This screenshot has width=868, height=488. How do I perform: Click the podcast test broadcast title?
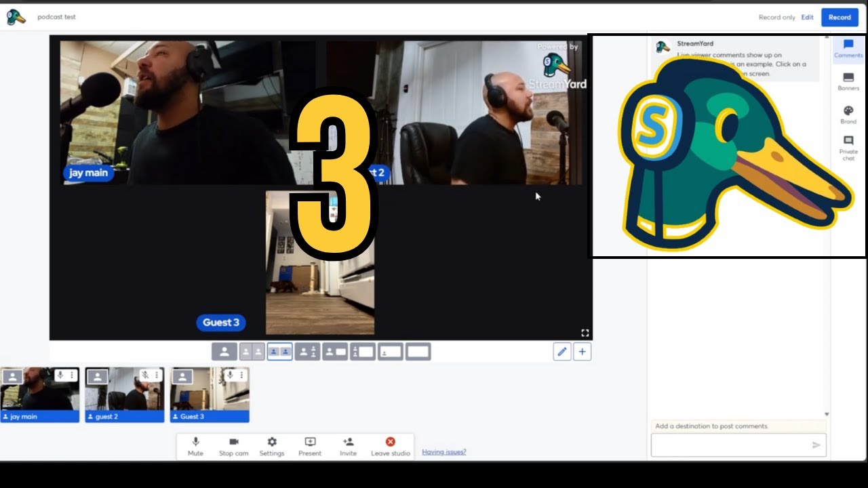(56, 17)
